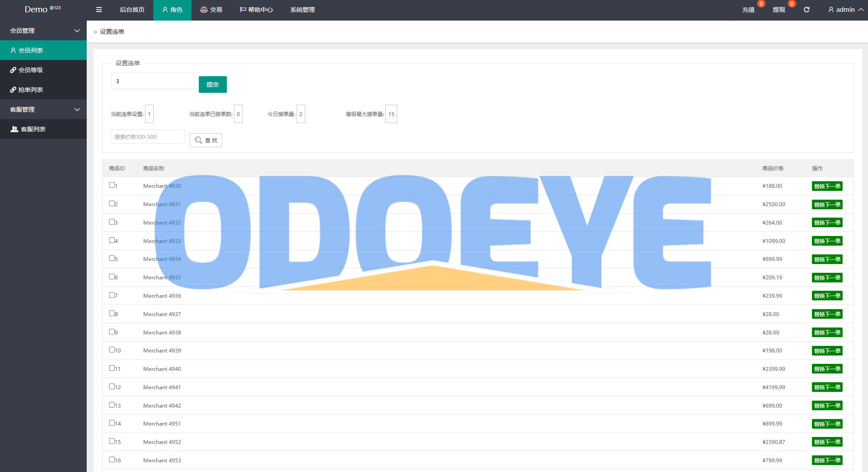The height and width of the screenshot is (472, 868).
Task: Focus the 设置连单 number input
Action: [x=152, y=81]
